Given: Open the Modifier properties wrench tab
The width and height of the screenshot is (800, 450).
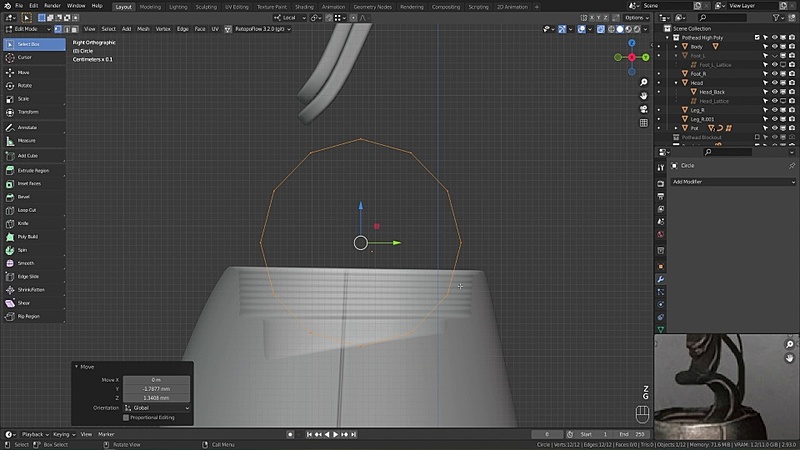Looking at the screenshot, I should 661,279.
